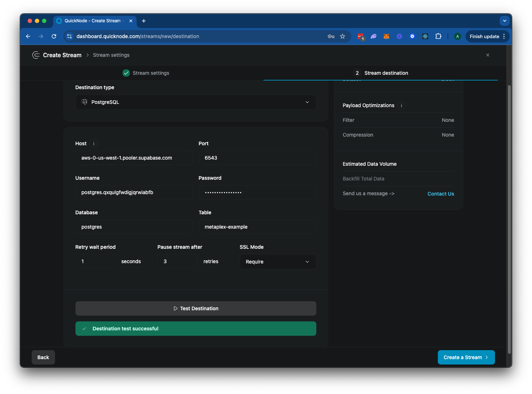Click the QuickNode logo beside Create Stream
Screen dimensions: 532x394
[36, 55]
